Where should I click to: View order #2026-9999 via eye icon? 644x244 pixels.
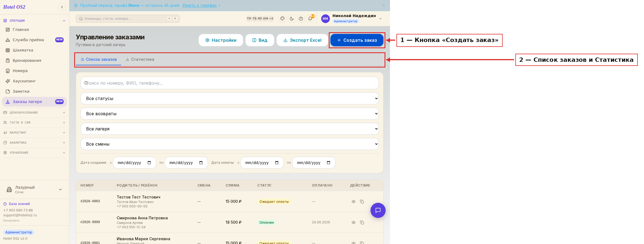point(353,223)
